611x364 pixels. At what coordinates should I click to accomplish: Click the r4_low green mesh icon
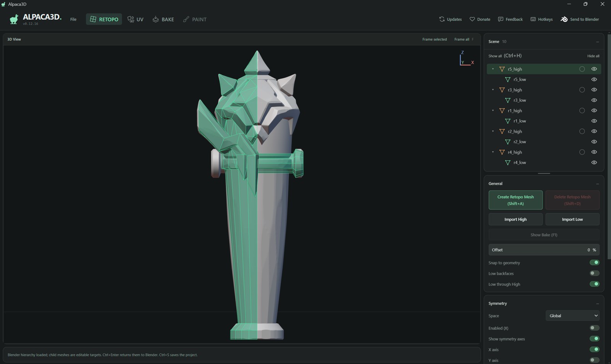tap(508, 163)
